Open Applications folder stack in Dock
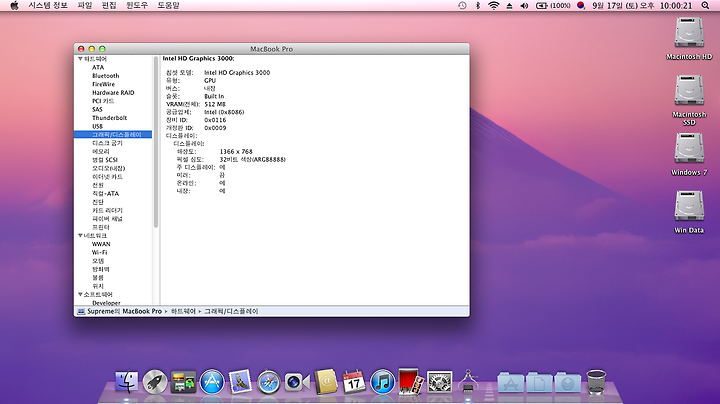The image size is (720, 404). tap(510, 382)
